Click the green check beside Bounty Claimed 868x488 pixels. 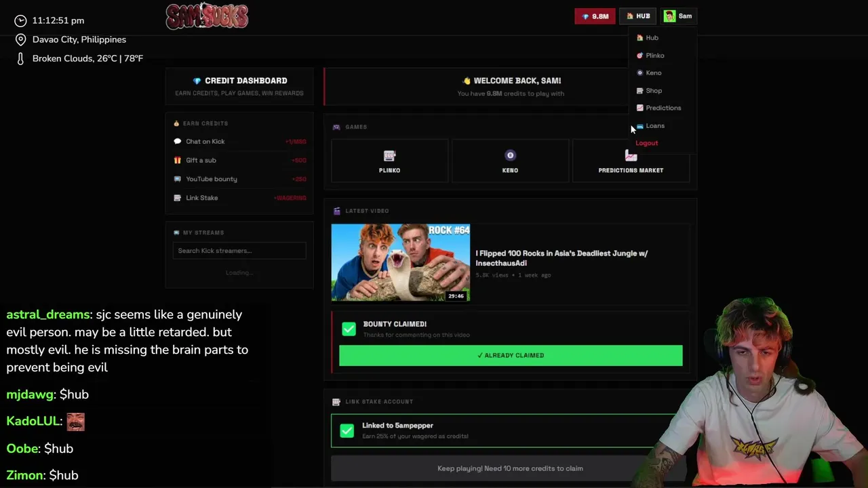pos(349,329)
